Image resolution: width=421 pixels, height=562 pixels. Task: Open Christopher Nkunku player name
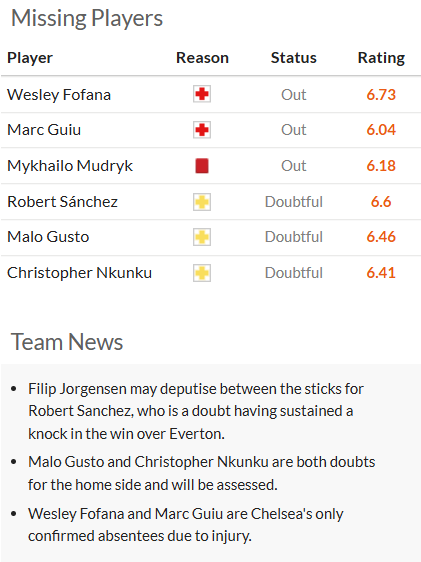[x=80, y=273]
